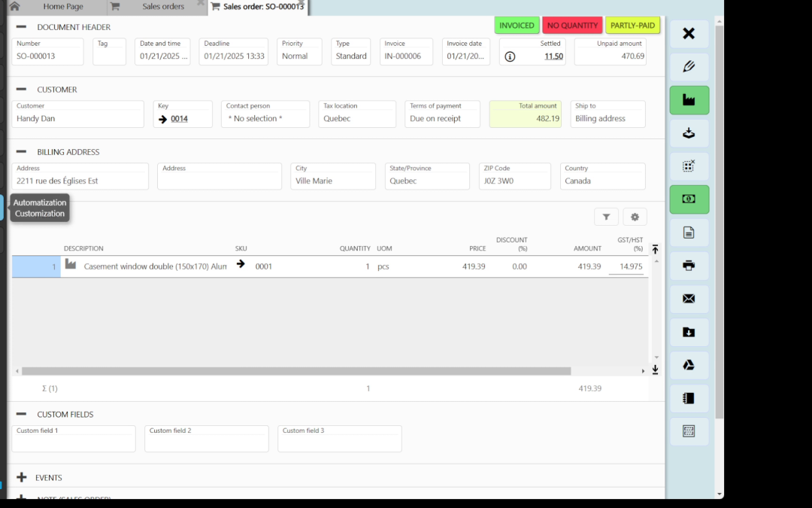Viewport: 812px width, 508px height.
Task: Open the settled amount 11.50 link
Action: [x=553, y=56]
